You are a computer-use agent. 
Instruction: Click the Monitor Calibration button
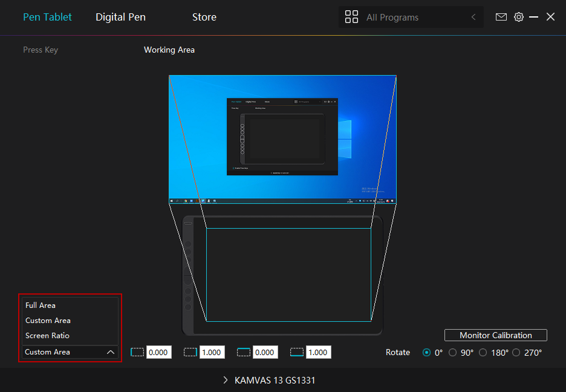[x=496, y=335]
